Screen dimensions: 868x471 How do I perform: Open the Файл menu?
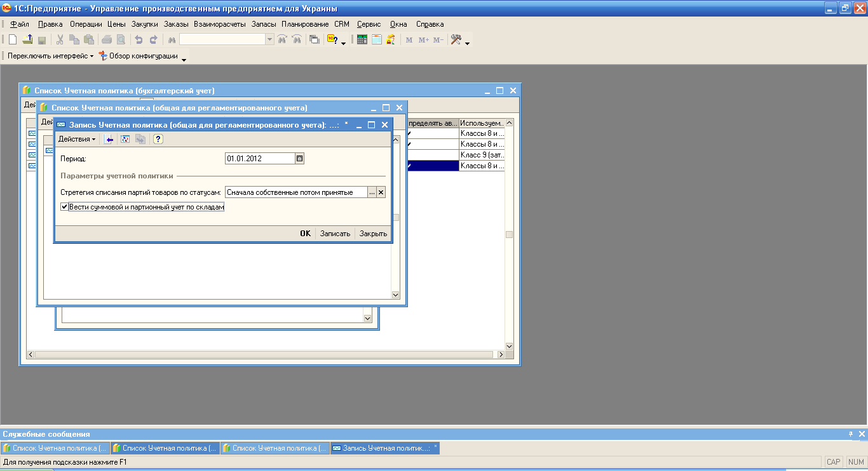click(x=20, y=24)
